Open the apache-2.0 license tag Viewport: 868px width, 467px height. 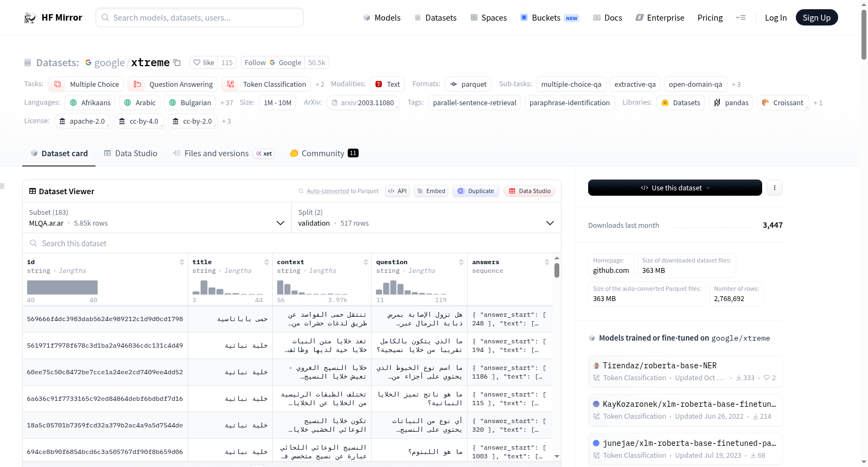pyautogui.click(x=82, y=121)
